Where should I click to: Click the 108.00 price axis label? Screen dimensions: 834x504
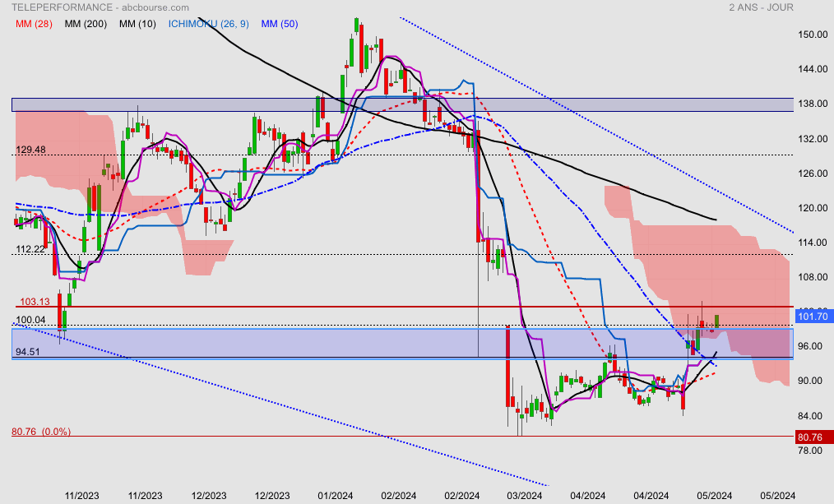point(813,277)
